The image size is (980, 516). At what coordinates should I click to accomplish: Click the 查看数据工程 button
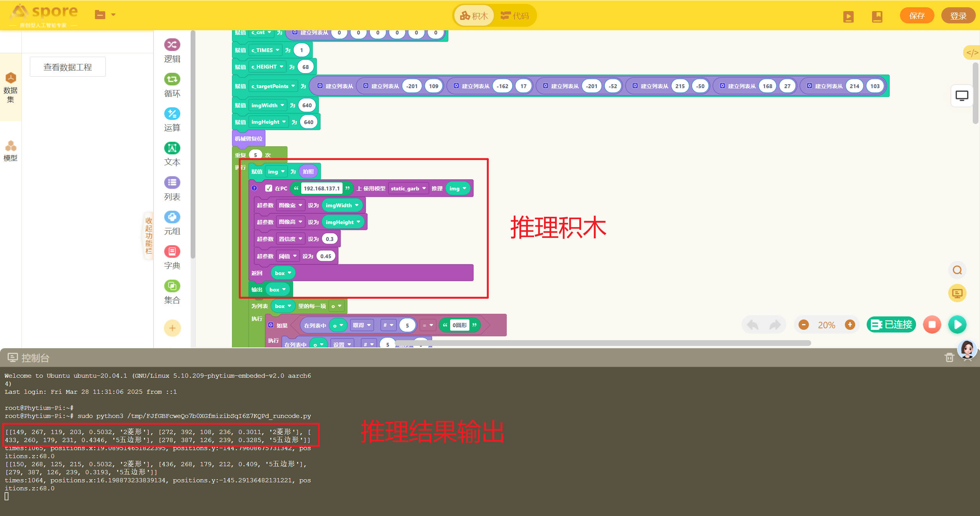[x=68, y=67]
